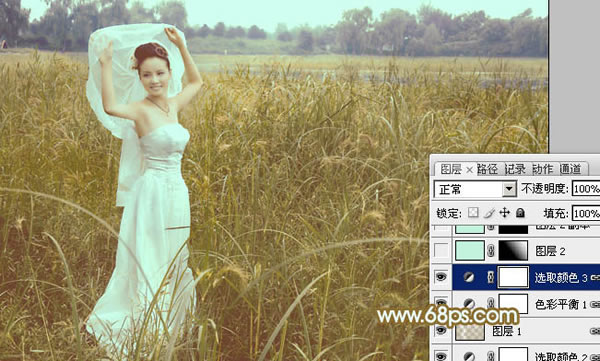Click mint green thumbnail of 图层 2

470,251
